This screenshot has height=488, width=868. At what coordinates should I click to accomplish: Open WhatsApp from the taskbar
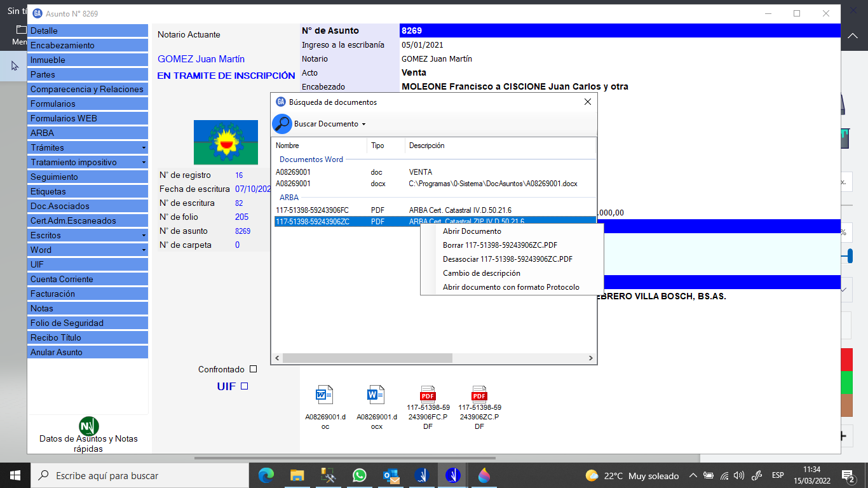[360, 475]
